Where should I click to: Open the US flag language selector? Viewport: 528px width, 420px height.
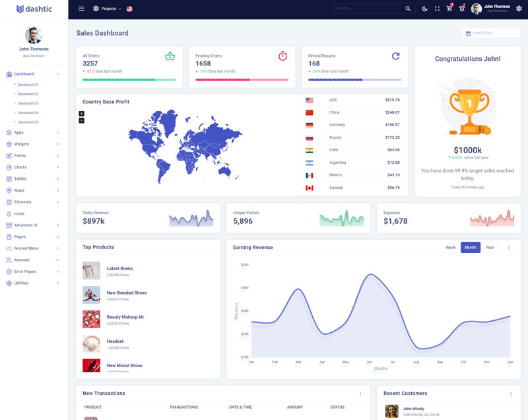129,9
